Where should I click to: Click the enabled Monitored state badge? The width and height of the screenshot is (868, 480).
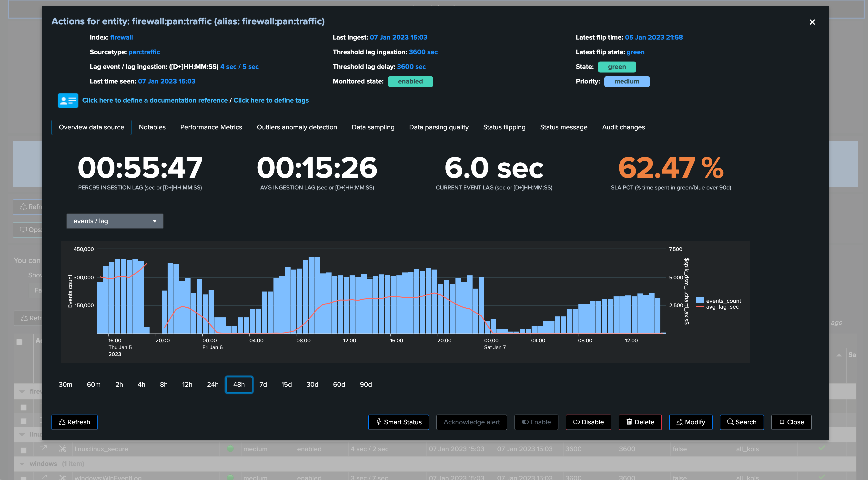410,82
